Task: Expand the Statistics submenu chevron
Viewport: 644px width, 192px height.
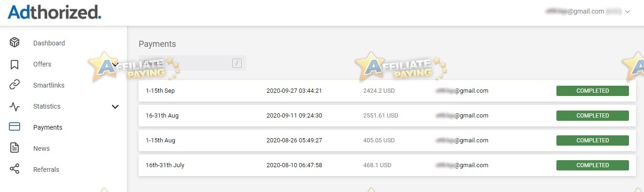Action: (115, 107)
